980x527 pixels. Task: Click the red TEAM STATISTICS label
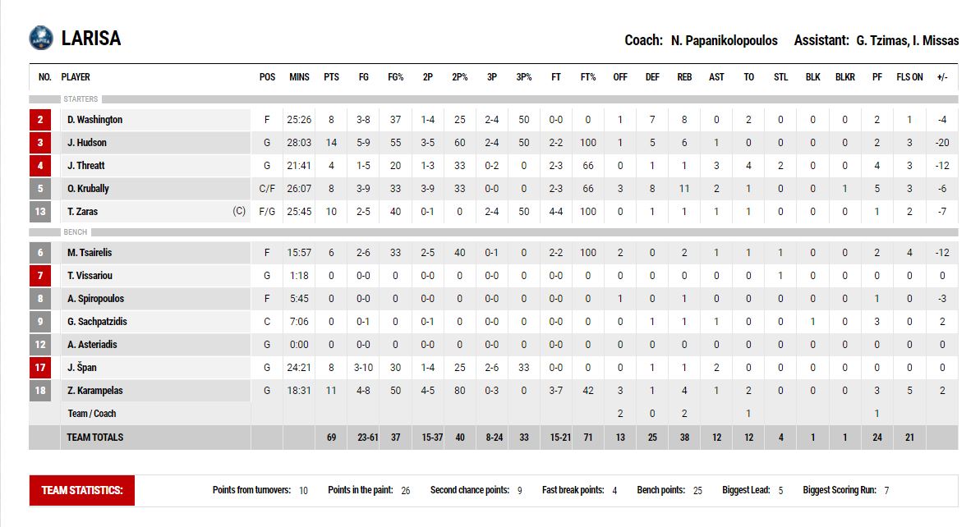point(82,491)
